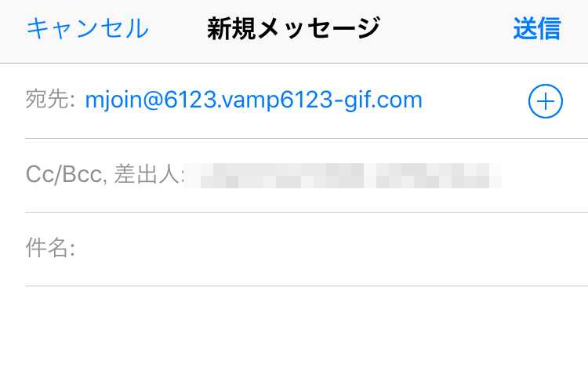Image resolution: width=588 pixels, height=386 pixels.
Task: Cancel the draft with キャンセル
Action: pyautogui.click(x=87, y=28)
